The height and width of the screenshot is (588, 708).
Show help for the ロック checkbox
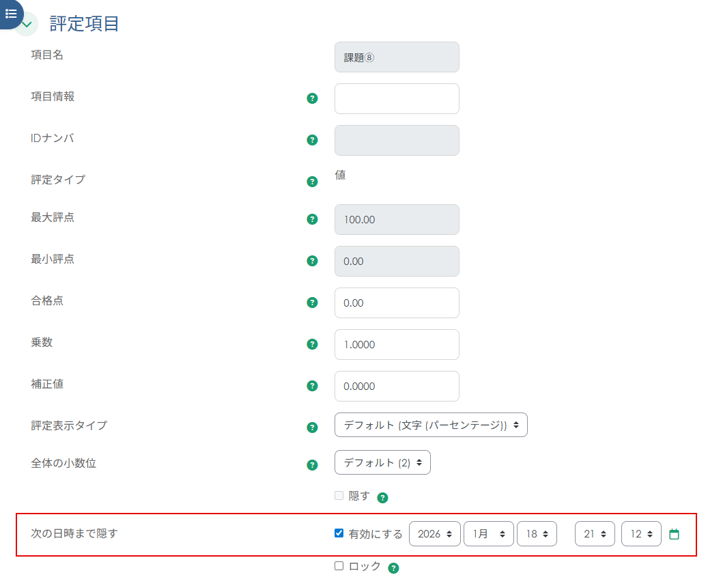coord(393,568)
